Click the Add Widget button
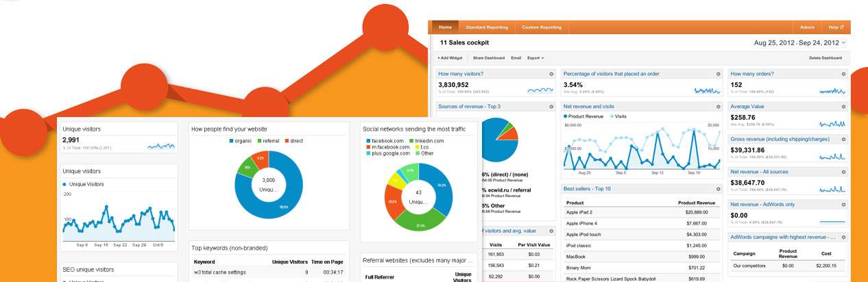The image size is (868, 282). tap(451, 58)
